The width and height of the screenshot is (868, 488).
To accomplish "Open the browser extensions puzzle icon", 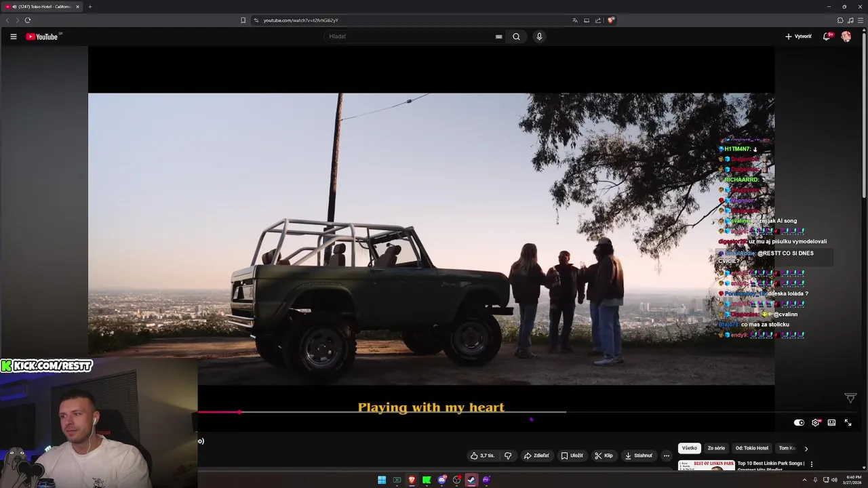I will (840, 20).
